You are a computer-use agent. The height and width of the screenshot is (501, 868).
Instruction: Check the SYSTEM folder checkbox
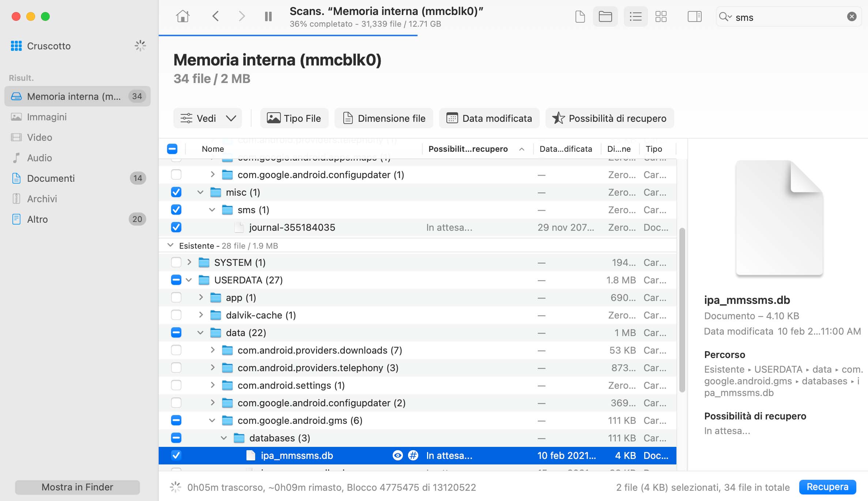pos(176,263)
